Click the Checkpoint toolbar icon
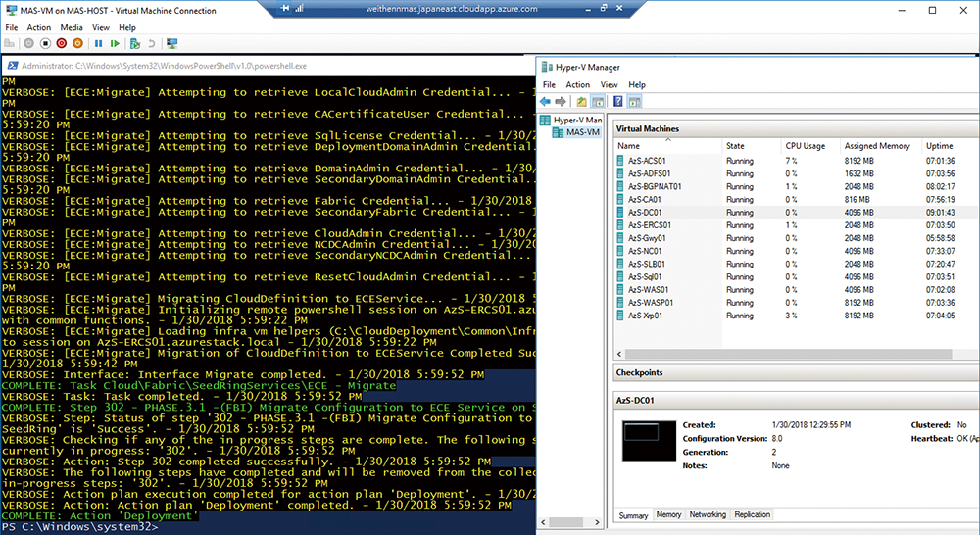The width and height of the screenshot is (980, 535). (x=133, y=44)
